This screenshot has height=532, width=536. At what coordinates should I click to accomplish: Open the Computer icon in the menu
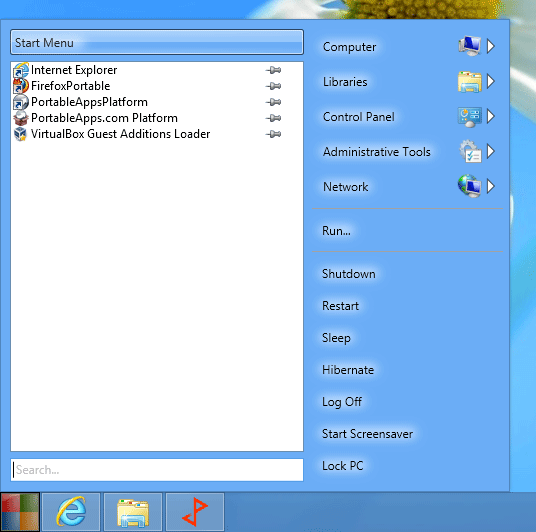coord(469,46)
